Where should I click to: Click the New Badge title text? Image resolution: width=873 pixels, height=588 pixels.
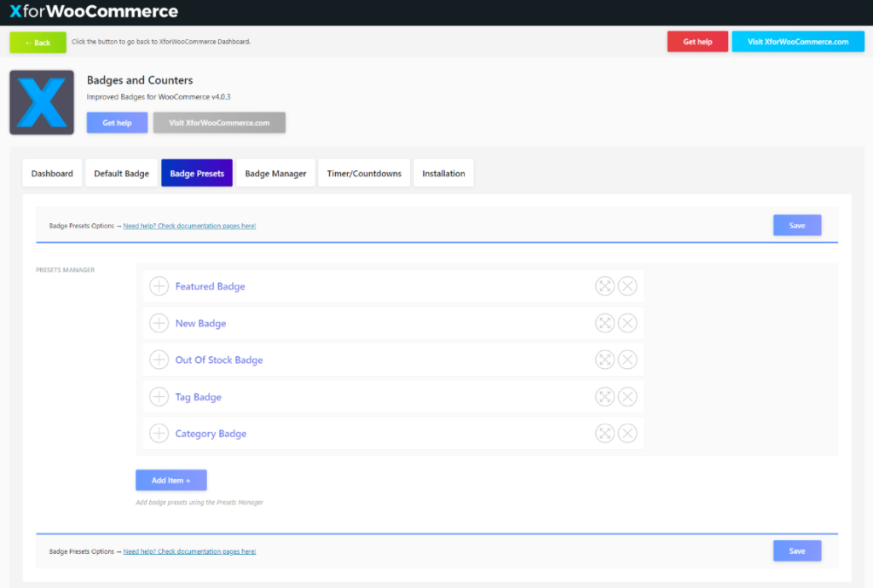coord(200,323)
